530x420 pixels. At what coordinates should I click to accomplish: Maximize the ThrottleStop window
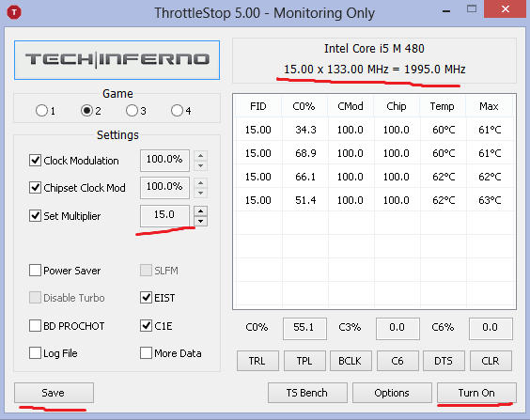pyautogui.click(x=472, y=9)
